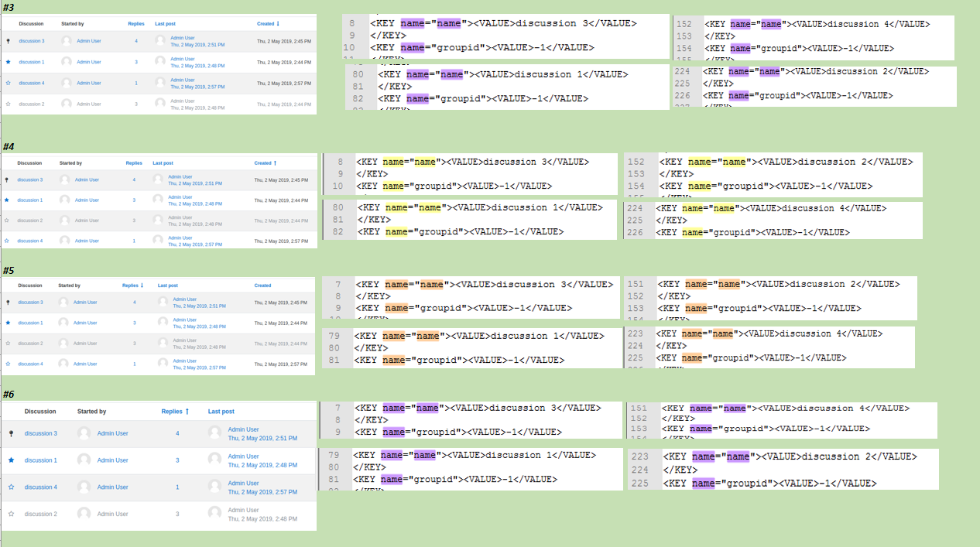The width and height of the screenshot is (980, 547).
Task: Open the discussion 1 link in table #5
Action: coord(31,323)
